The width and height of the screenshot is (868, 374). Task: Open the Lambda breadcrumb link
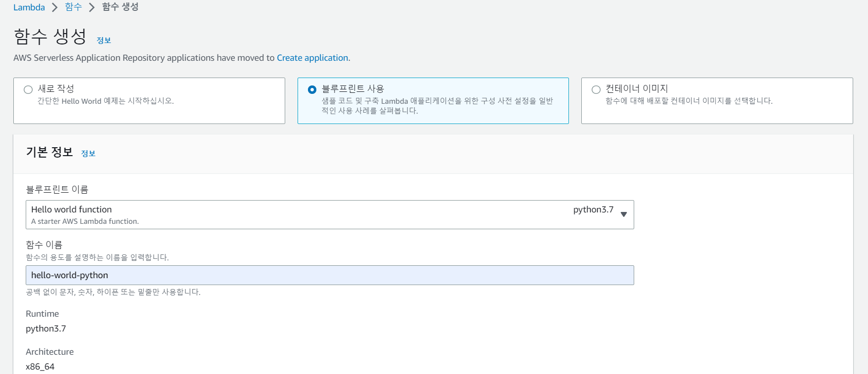(x=29, y=7)
